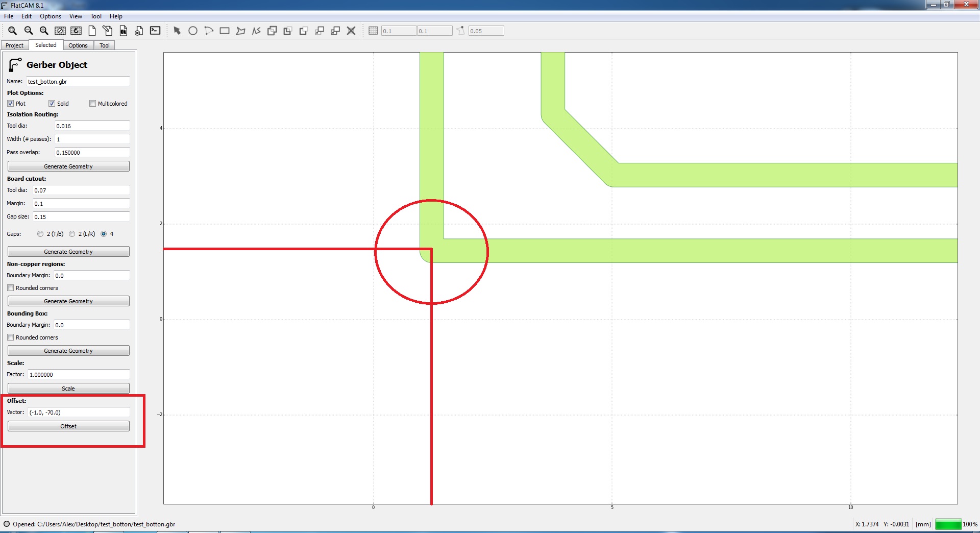The width and height of the screenshot is (980, 533).
Task: Open the Tool menu
Action: (96, 16)
